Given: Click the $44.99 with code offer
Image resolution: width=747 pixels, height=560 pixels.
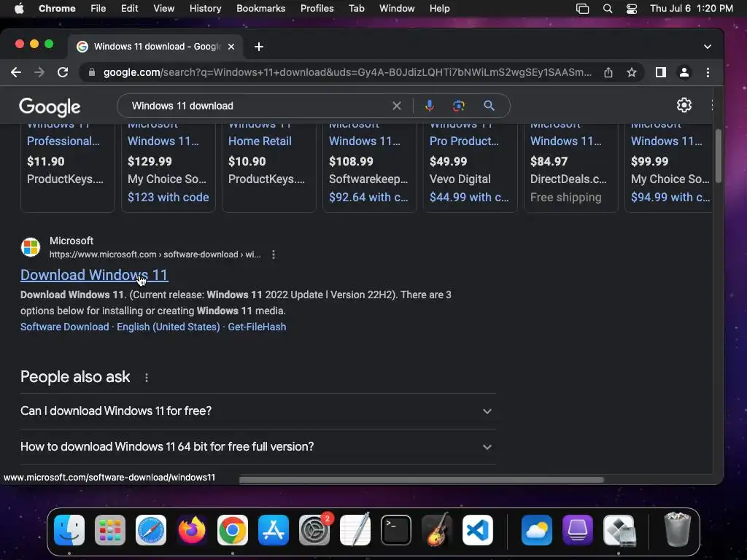Looking at the screenshot, I should (469, 197).
